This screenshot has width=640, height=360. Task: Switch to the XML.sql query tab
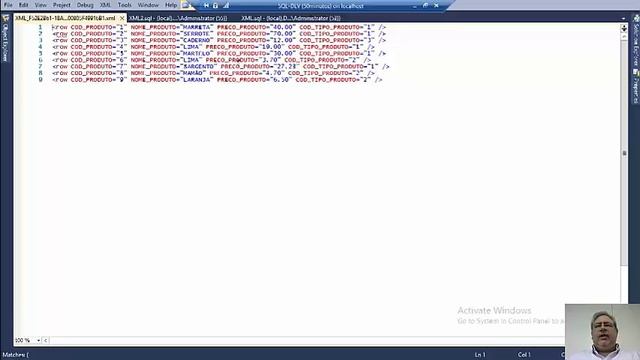[x=291, y=18]
